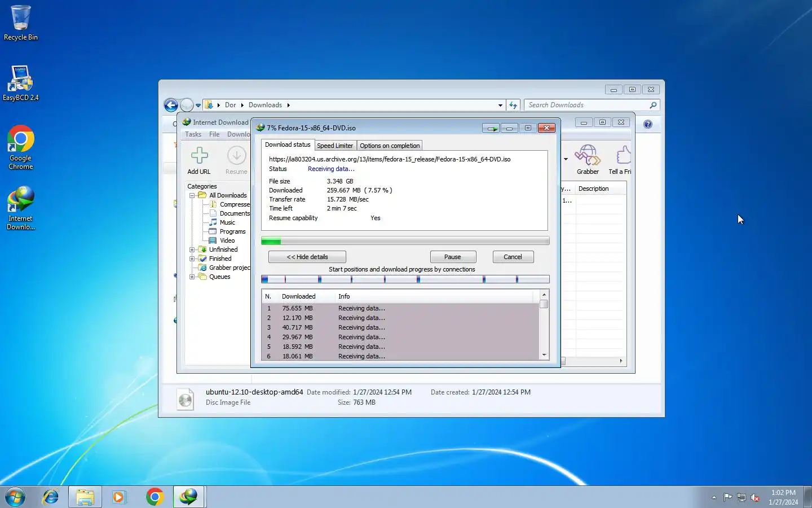Expand the Queues category node

(x=192, y=277)
